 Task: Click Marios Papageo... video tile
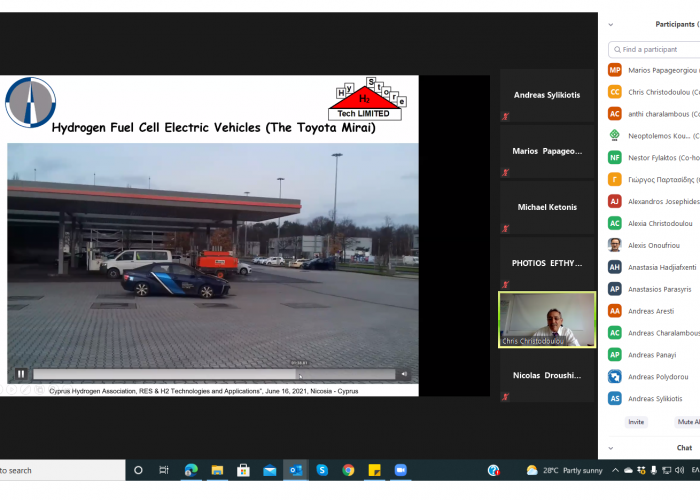[547, 151]
